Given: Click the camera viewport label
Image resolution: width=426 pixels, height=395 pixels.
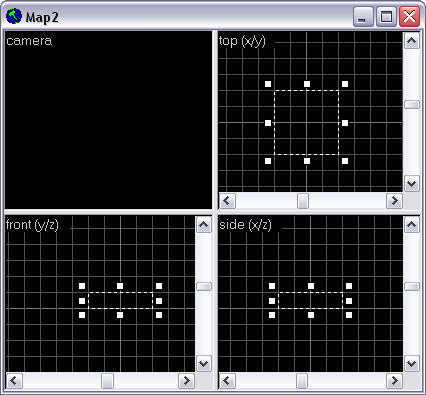Looking at the screenshot, I should coord(29,41).
